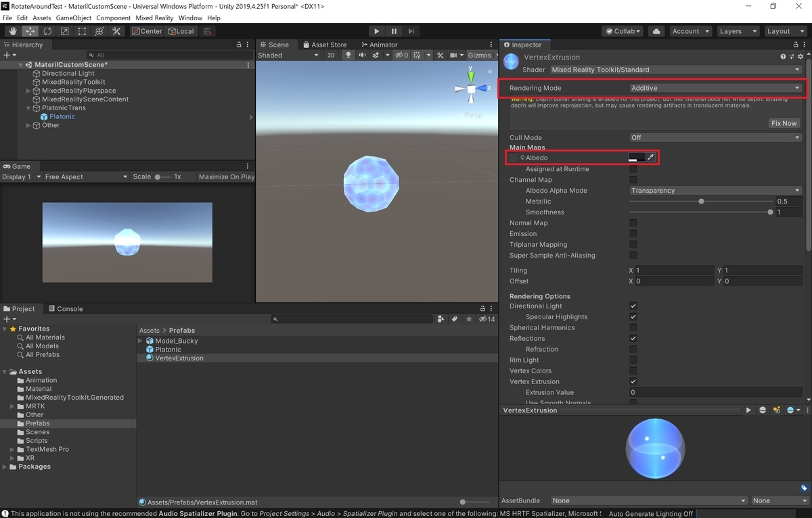This screenshot has width=812, height=518.
Task: Select the Rect tool
Action: click(82, 31)
